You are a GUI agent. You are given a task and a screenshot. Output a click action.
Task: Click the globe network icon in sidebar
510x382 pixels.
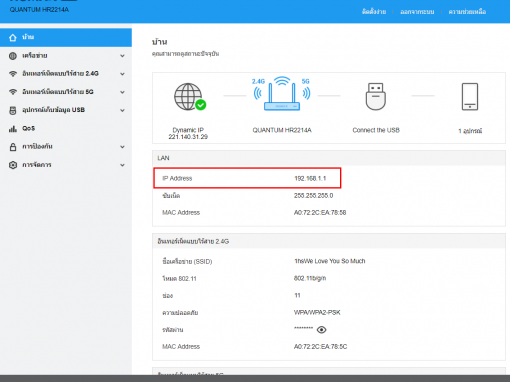tap(13, 56)
